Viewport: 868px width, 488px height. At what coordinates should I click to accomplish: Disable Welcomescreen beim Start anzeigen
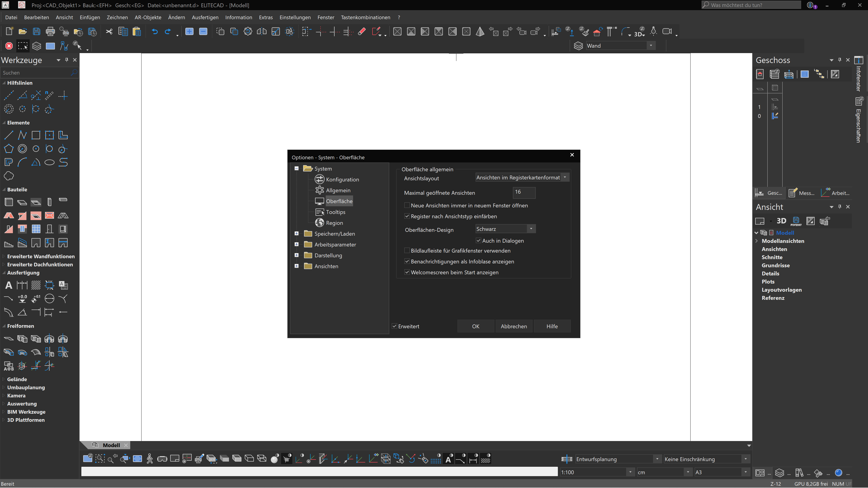(x=407, y=272)
